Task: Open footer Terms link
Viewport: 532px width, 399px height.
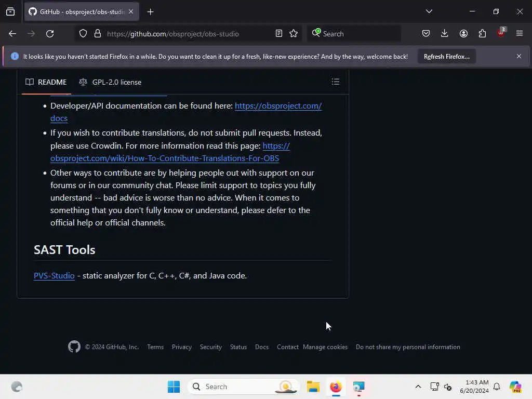Action: pyautogui.click(x=155, y=347)
